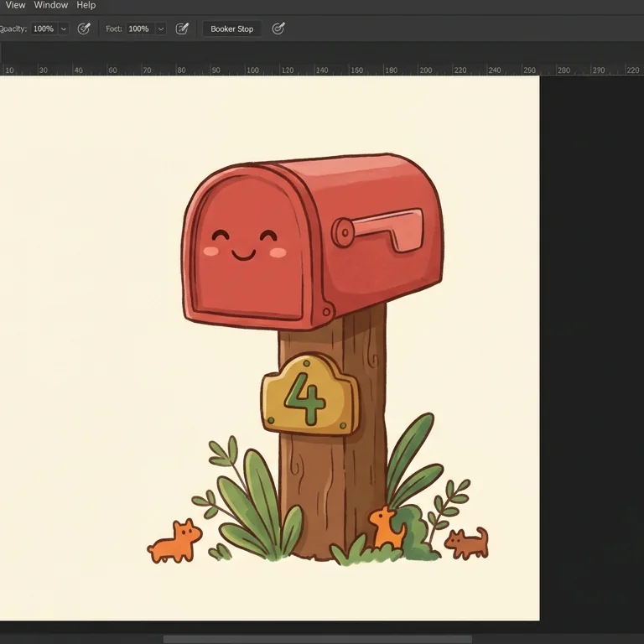Click the ruler mark labeled 100
This screenshot has height=644, width=644.
(x=252, y=70)
